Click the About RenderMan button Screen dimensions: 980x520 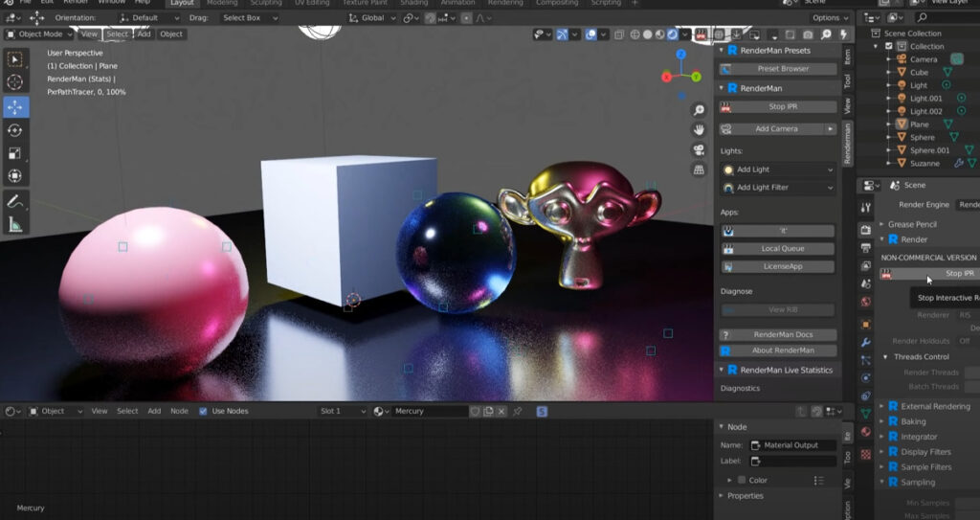777,350
